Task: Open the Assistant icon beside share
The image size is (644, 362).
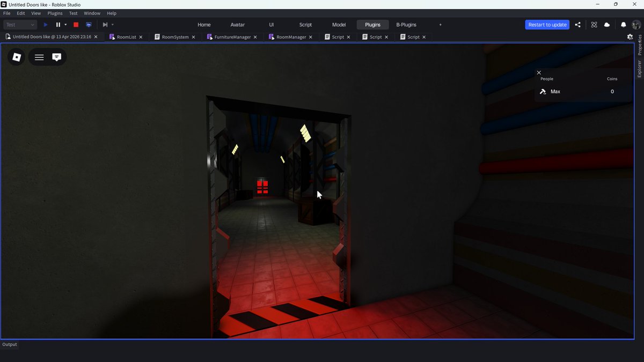Action: (x=594, y=25)
